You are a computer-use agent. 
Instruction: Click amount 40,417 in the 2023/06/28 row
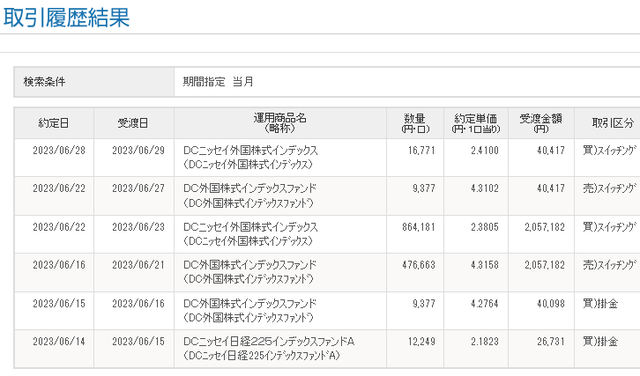551,150
